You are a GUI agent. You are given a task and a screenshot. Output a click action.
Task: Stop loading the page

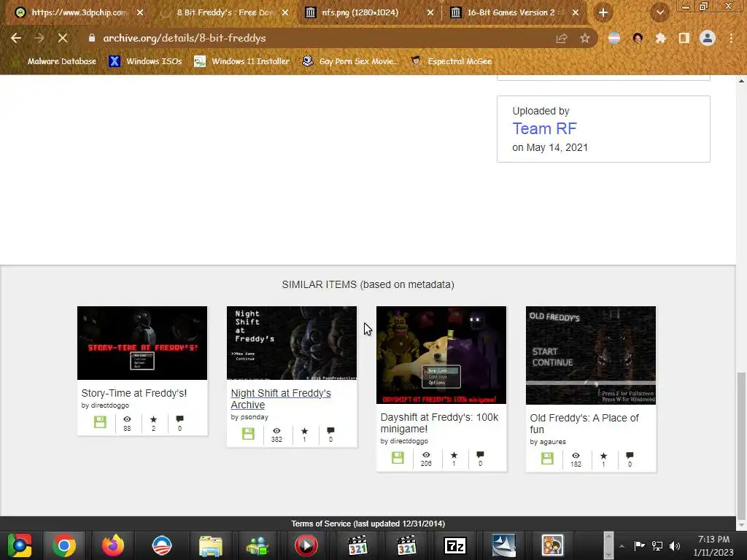63,38
